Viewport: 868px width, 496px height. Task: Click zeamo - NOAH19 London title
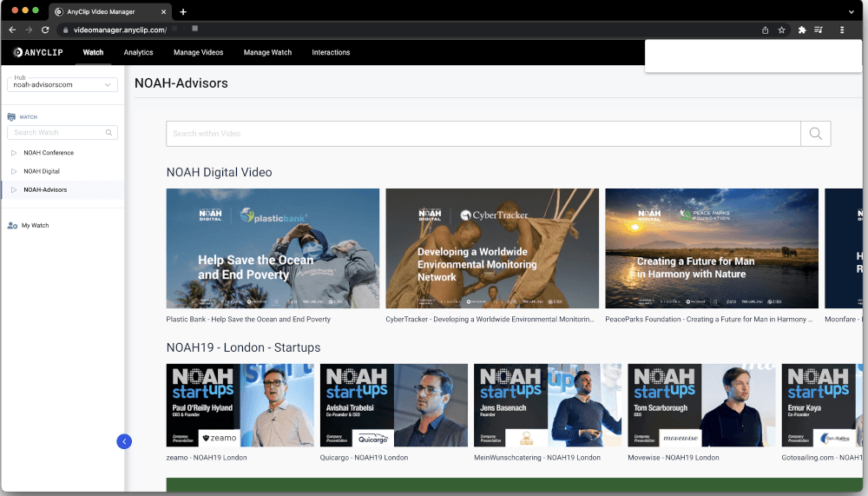pyautogui.click(x=207, y=458)
